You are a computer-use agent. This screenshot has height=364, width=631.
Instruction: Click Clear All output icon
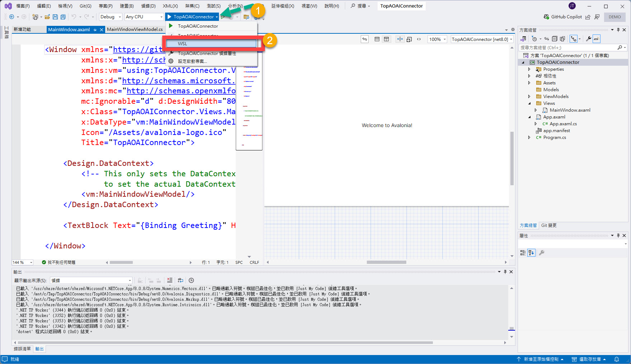(170, 280)
